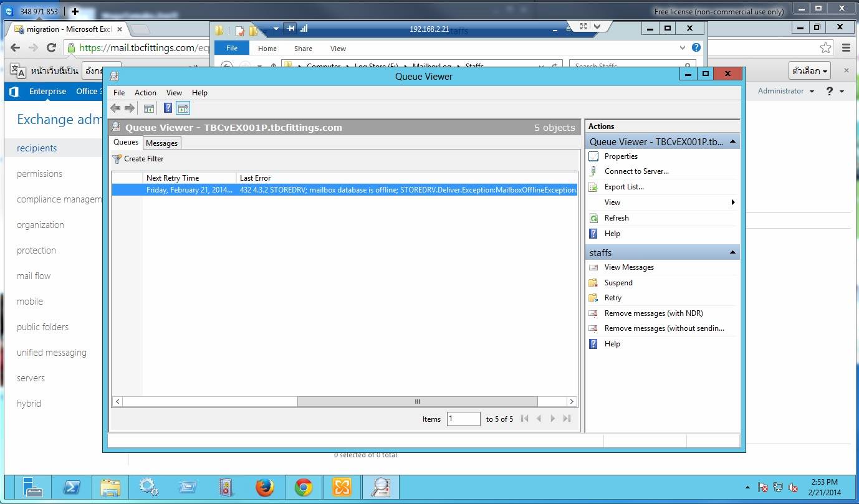Go to the first page of queue items
Image resolution: width=859 pixels, height=504 pixels.
[524, 419]
